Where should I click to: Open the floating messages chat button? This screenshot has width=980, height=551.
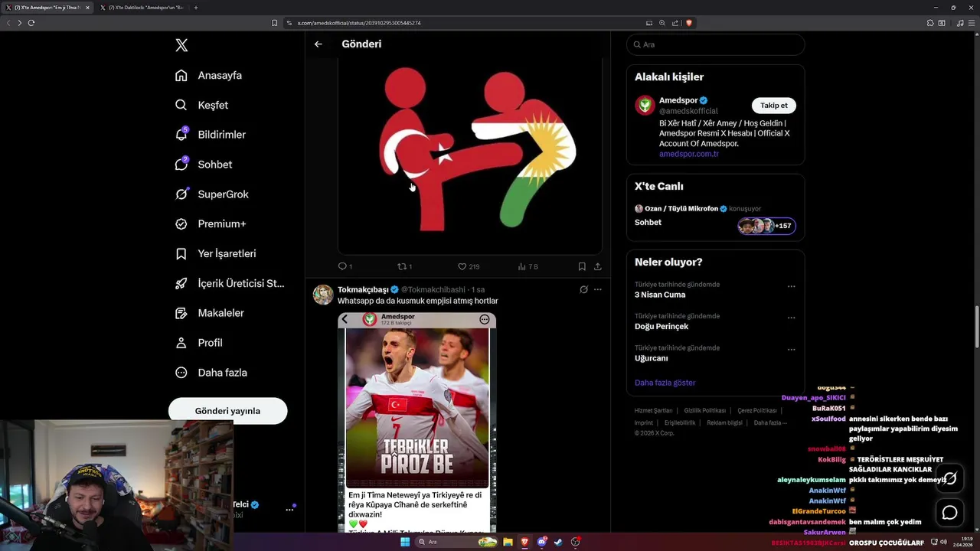pyautogui.click(x=950, y=513)
